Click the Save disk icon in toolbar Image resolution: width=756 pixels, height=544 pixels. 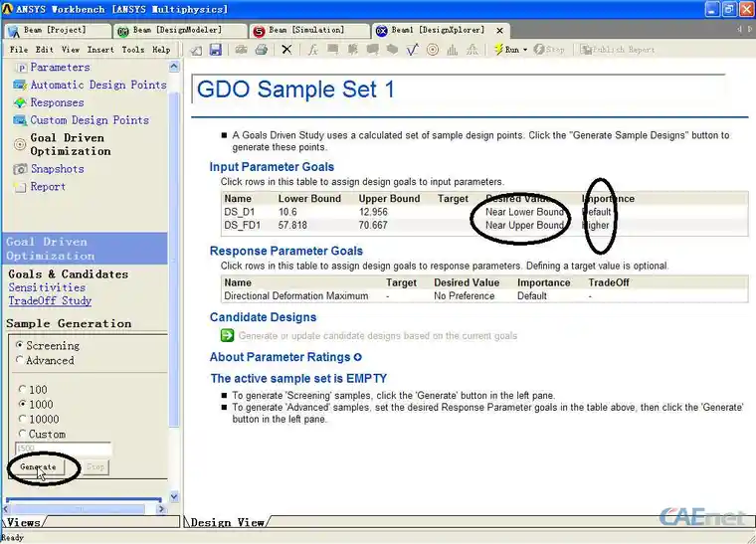tap(215, 49)
